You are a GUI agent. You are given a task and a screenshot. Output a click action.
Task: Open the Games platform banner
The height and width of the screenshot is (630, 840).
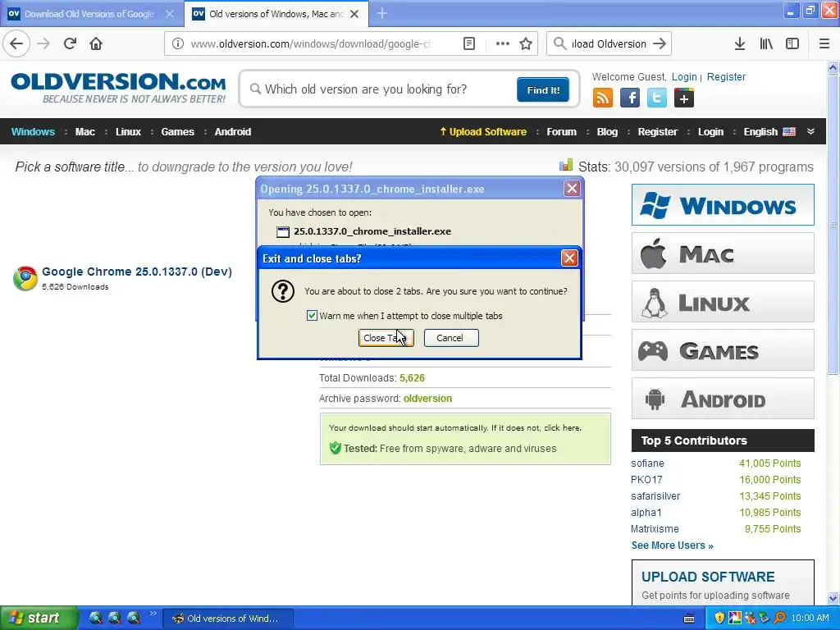(x=723, y=349)
